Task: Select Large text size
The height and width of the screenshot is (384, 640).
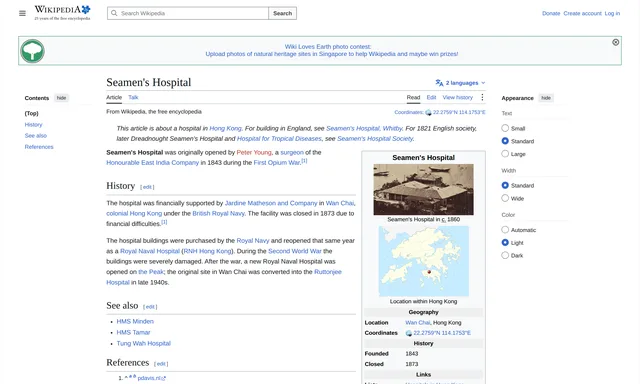Action: click(x=505, y=154)
